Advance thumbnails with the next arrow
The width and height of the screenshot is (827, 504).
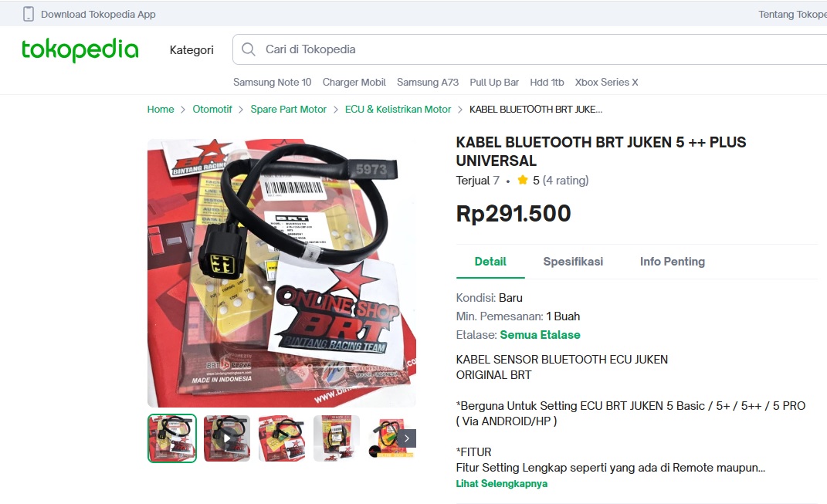pos(407,438)
